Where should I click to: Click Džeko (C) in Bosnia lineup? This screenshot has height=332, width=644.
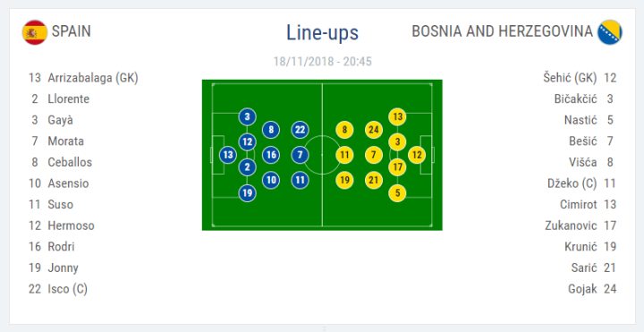tap(572, 183)
